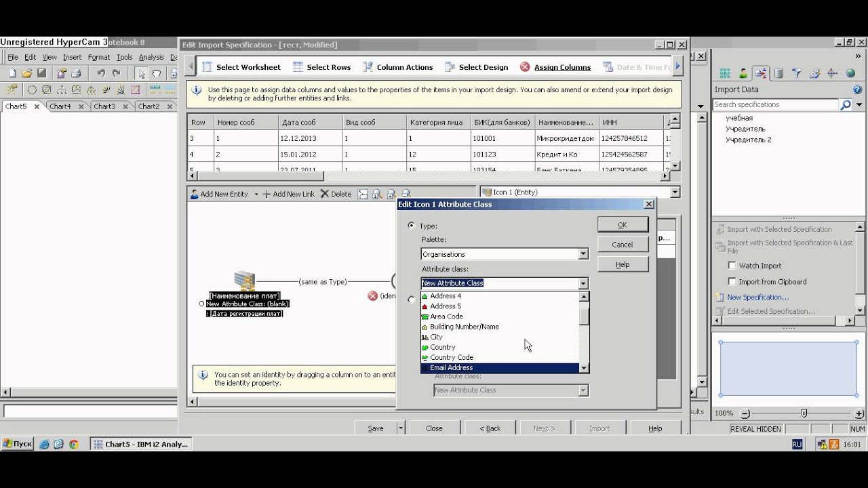Screen dimensions: 868x488
Task: Click the Undo arrow icon
Action: point(101,73)
